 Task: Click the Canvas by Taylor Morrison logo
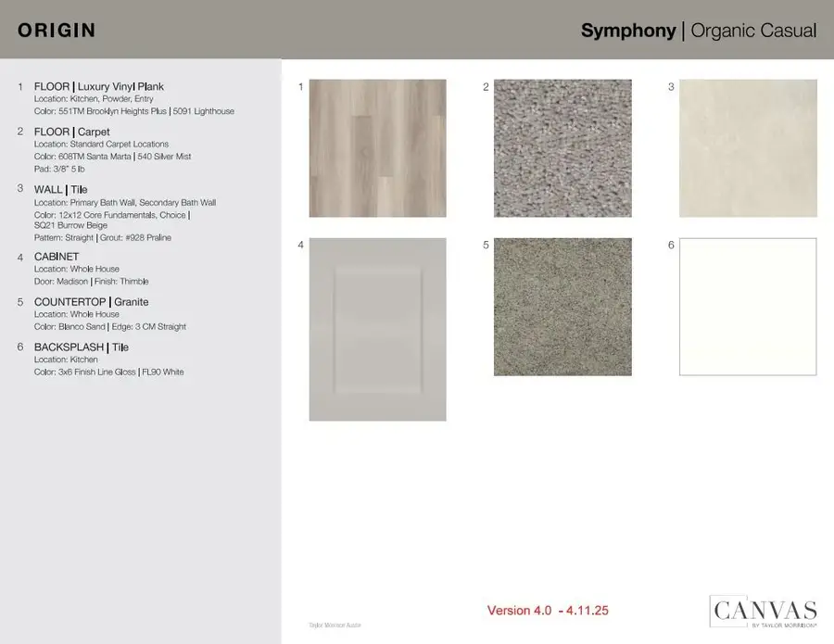[764, 612]
